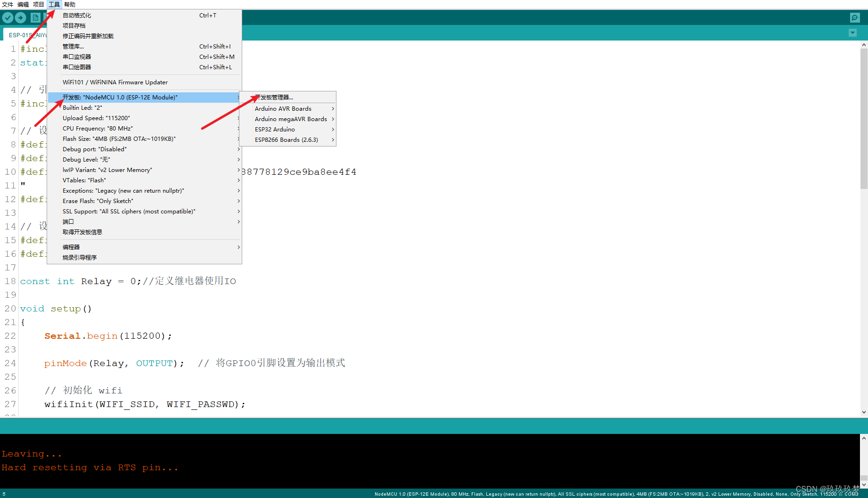Click 'Serial.begin(115200);' on line 22
Image resolution: width=868 pixels, height=498 pixels.
pyautogui.click(x=108, y=336)
